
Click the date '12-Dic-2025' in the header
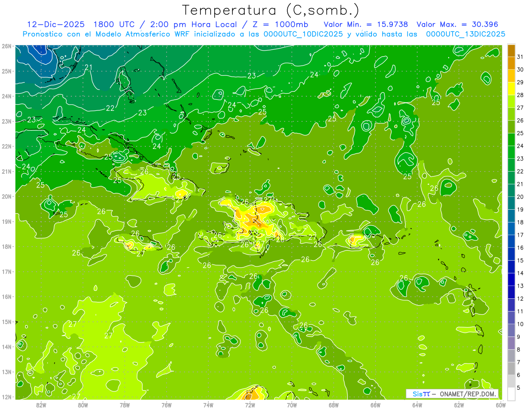56,24
